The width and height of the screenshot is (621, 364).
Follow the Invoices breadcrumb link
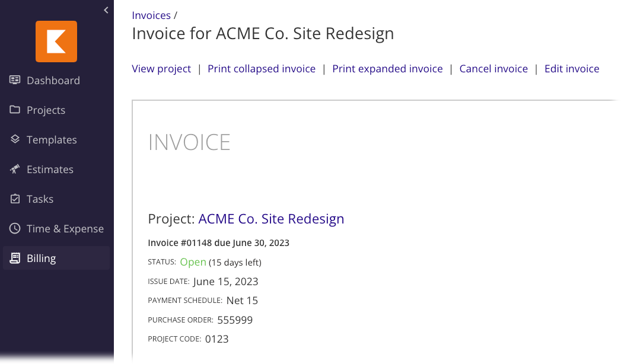(x=151, y=15)
